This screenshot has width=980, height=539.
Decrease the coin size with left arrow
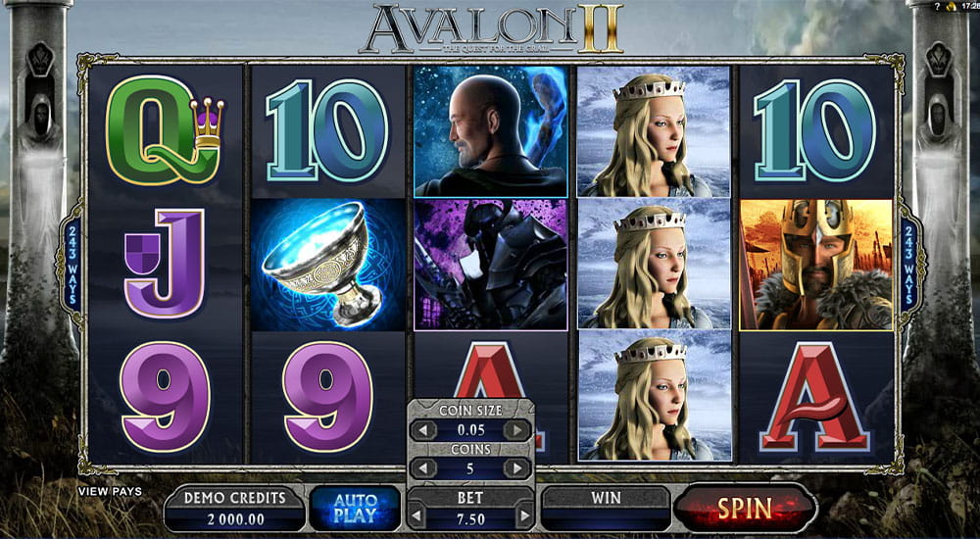(x=423, y=430)
